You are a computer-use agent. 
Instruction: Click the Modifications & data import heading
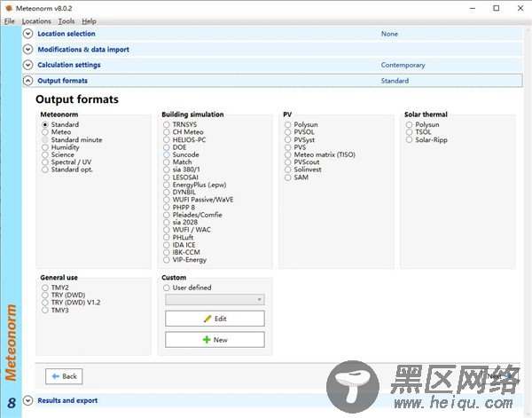click(83, 49)
